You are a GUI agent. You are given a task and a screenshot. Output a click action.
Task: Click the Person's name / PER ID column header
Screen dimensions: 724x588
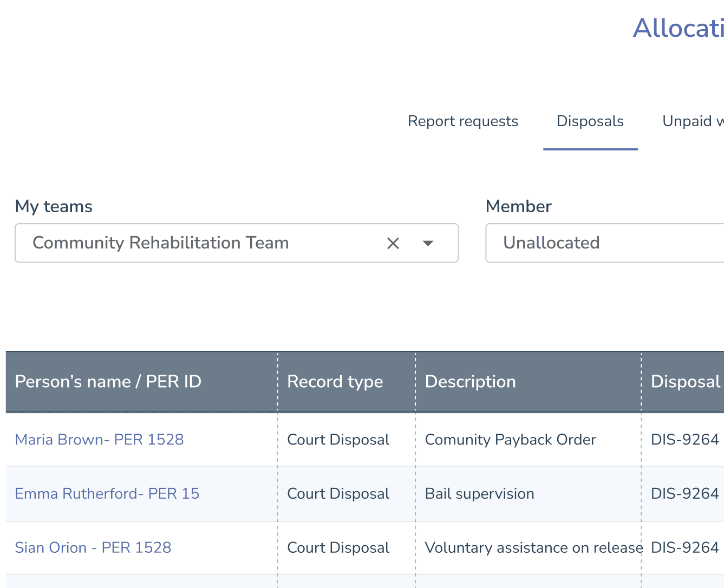tap(108, 382)
